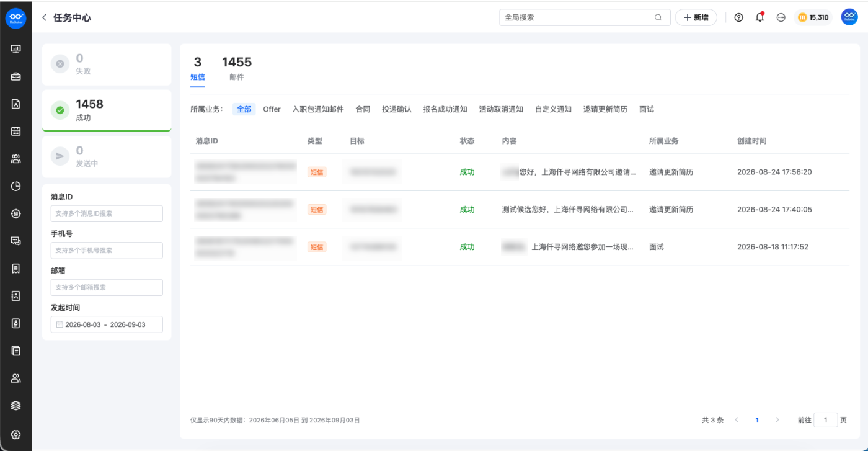Click the back arrow beside 任务中心
868x451 pixels.
(x=44, y=18)
